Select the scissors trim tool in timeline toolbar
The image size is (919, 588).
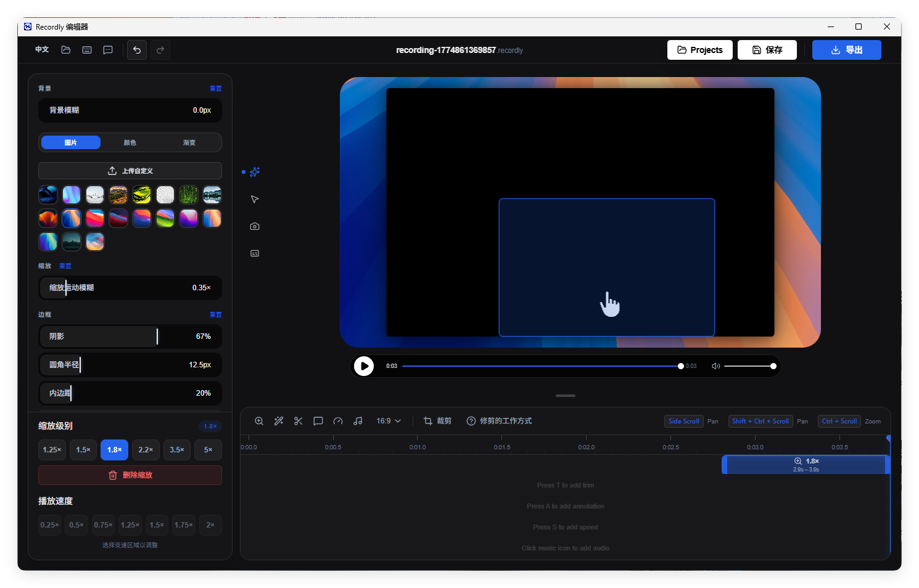click(x=298, y=421)
